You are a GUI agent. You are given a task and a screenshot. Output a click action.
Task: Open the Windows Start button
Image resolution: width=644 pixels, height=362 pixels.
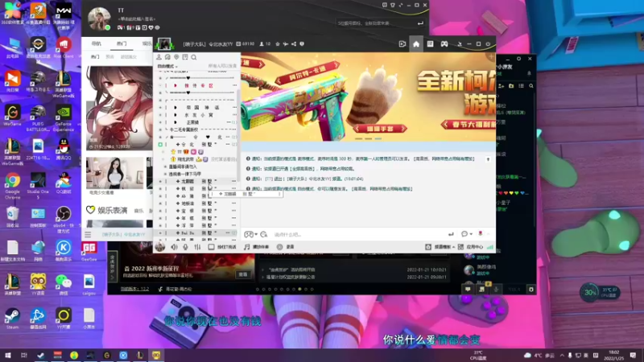tap(7, 355)
